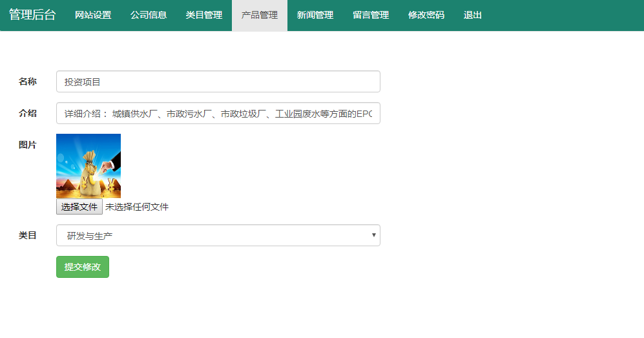Click the 介绍 field label
Image resolution: width=644 pixels, height=338 pixels.
coord(28,113)
